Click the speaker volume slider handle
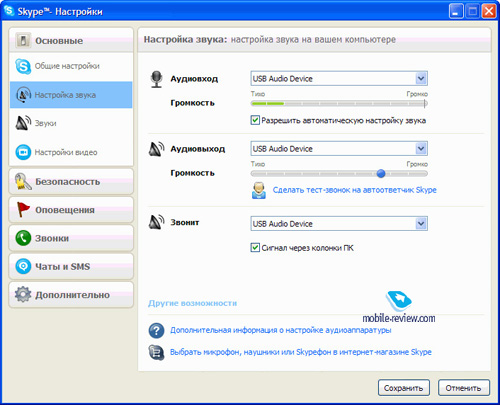The image size is (500, 405). (x=381, y=173)
